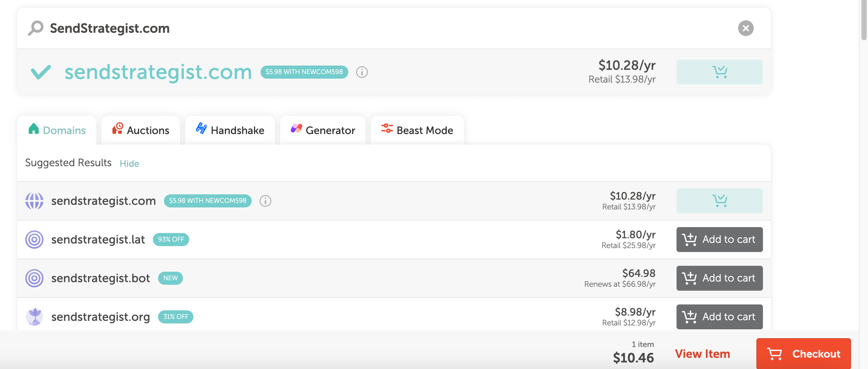Screen dimensions: 868x369
Task: Open the Generator tab
Action: click(x=323, y=130)
